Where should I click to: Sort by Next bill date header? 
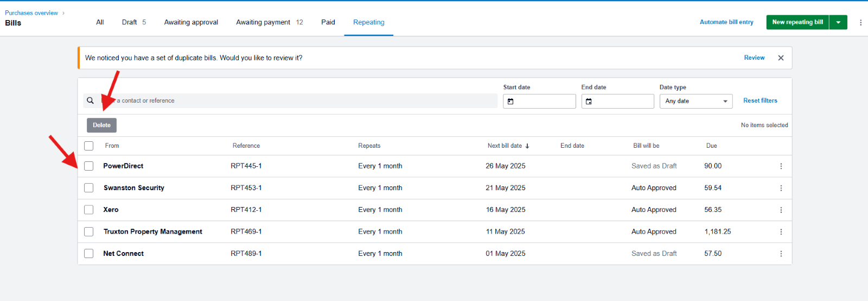(505, 146)
